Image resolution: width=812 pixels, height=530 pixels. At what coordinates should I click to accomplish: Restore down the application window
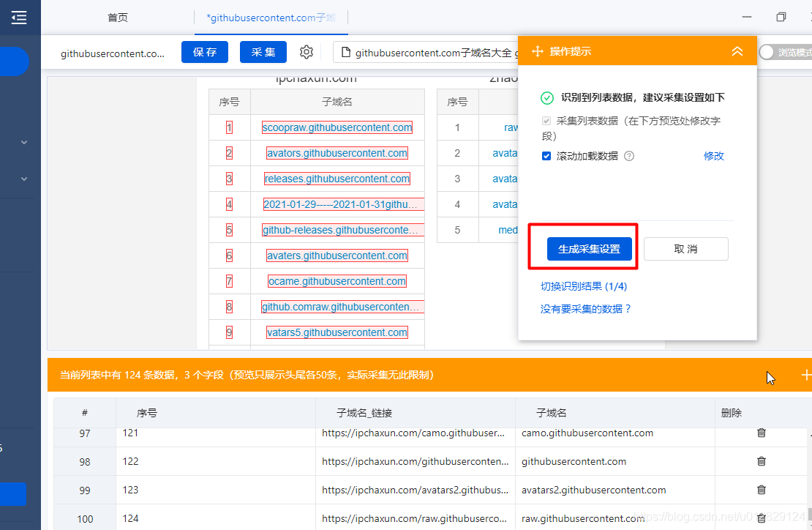click(x=781, y=17)
